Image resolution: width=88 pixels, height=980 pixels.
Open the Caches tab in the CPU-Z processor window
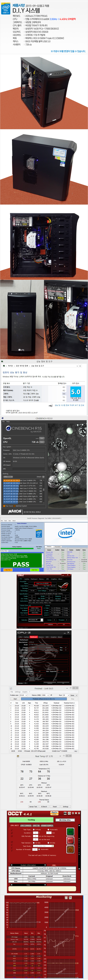click(27, 579)
